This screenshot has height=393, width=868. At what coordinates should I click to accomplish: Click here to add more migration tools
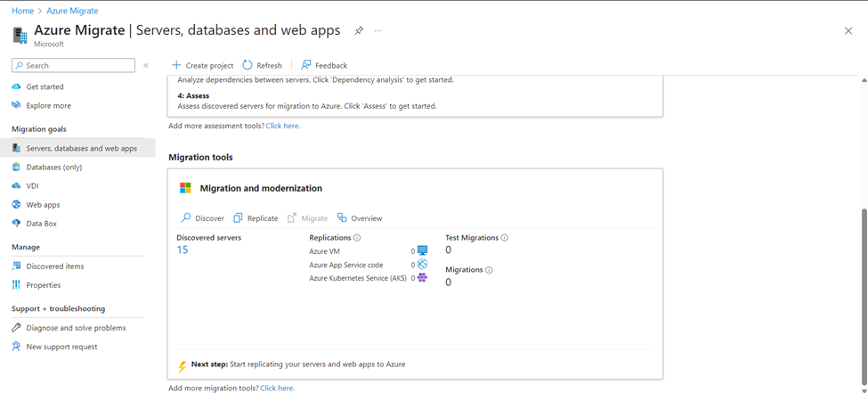pyautogui.click(x=278, y=388)
